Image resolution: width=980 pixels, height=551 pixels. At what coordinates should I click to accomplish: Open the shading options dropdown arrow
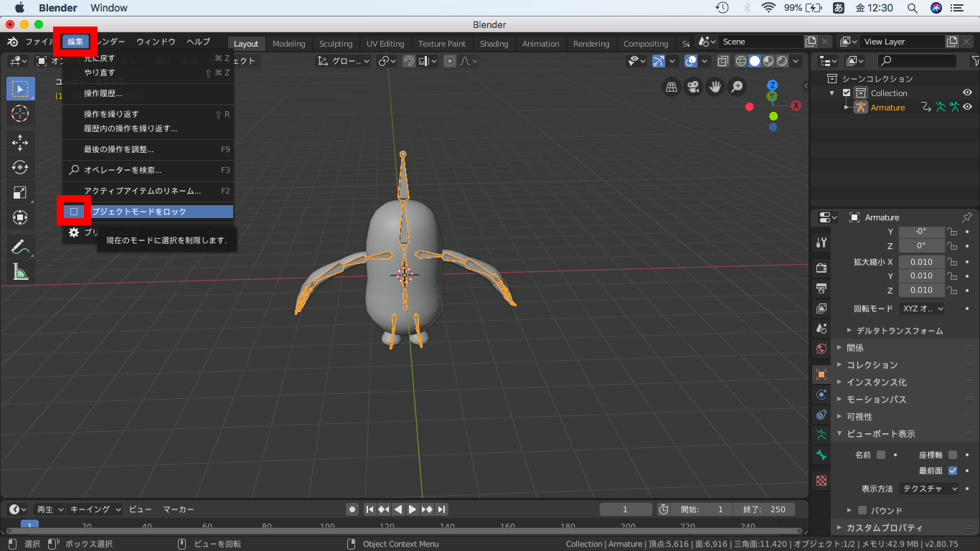796,62
